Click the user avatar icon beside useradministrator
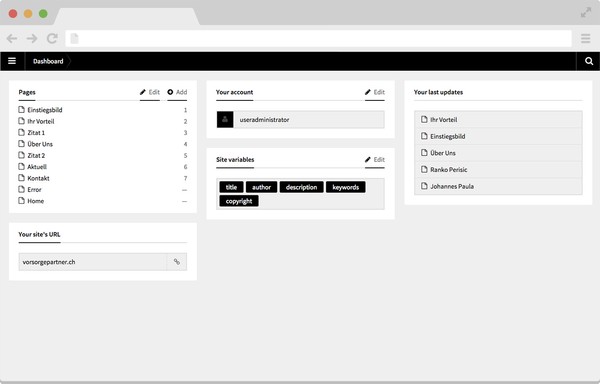Viewport: 600px width, 384px height. click(225, 120)
